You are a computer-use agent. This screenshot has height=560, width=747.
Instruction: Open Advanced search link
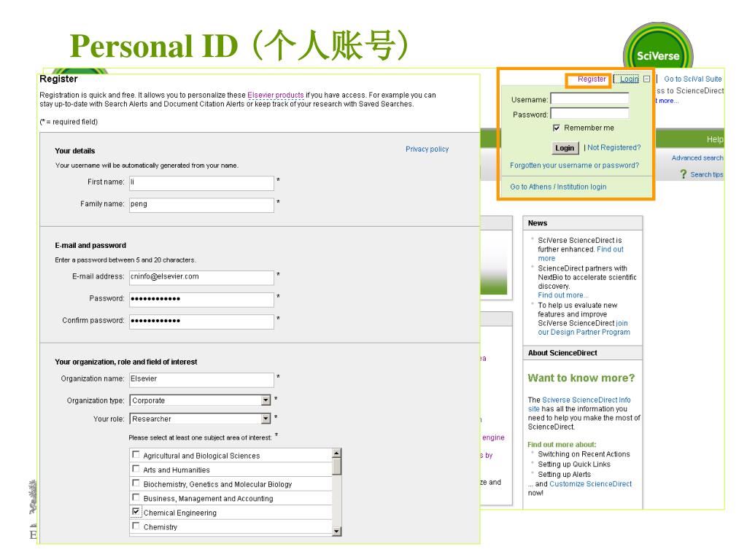(x=697, y=157)
